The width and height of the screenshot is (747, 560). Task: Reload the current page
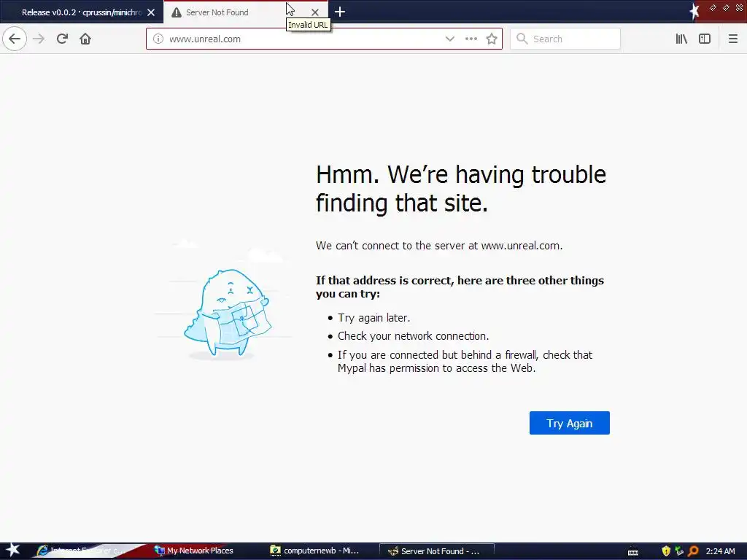coord(62,39)
